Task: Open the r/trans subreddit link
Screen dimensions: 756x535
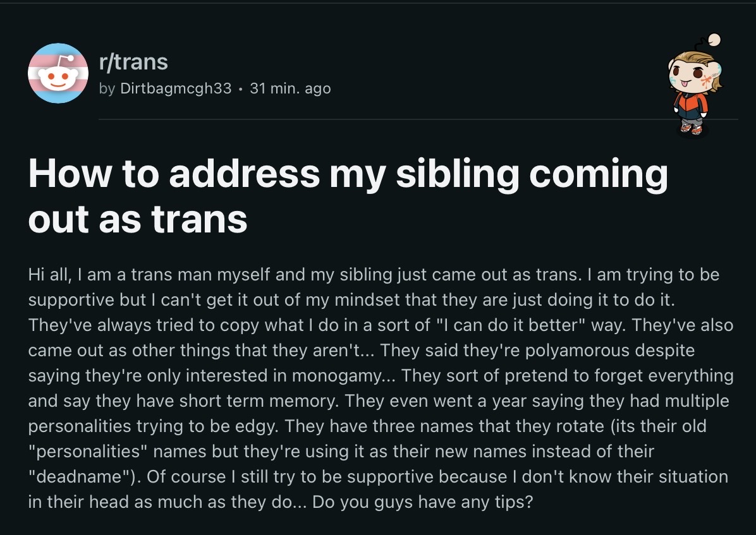Action: pos(133,61)
